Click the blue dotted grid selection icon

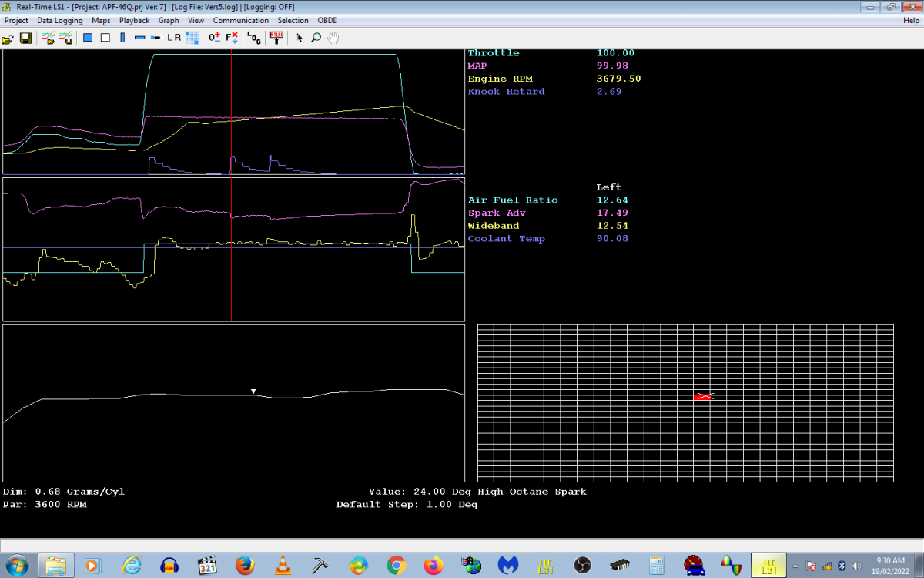tap(192, 38)
